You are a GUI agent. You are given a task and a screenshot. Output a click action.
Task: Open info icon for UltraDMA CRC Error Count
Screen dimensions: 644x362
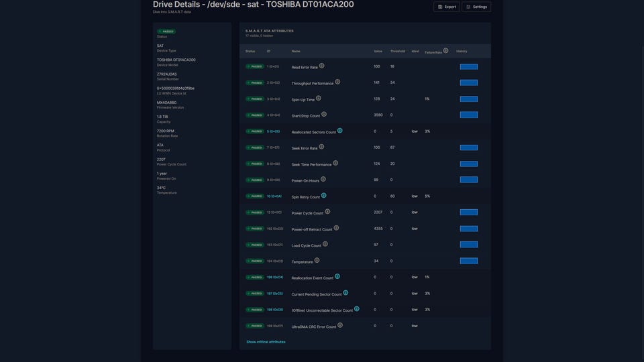(x=339, y=325)
